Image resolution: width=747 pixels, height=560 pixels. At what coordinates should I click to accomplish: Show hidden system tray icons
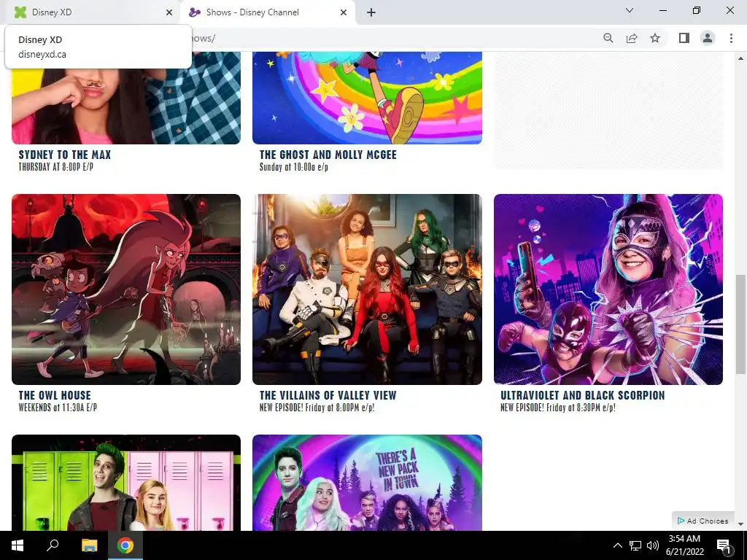[617, 545]
